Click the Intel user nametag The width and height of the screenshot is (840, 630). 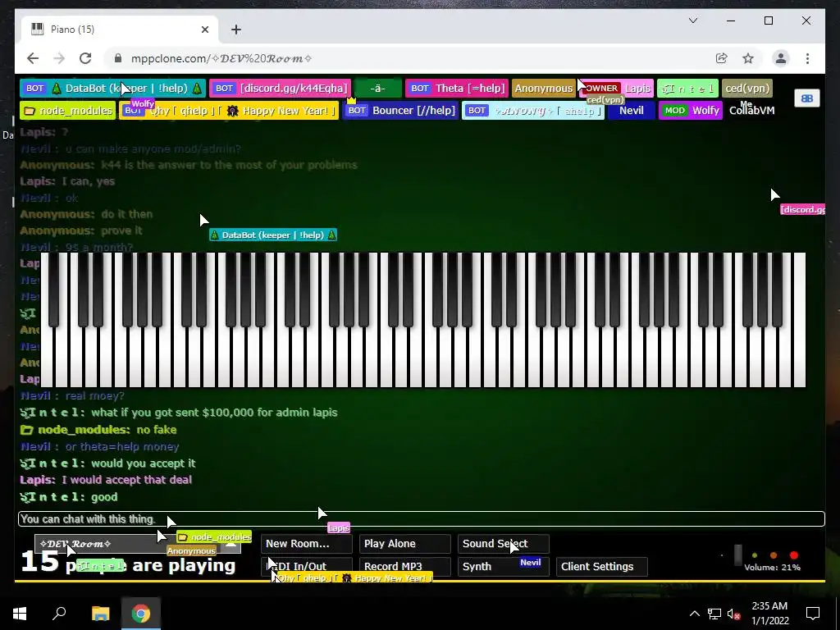click(687, 89)
